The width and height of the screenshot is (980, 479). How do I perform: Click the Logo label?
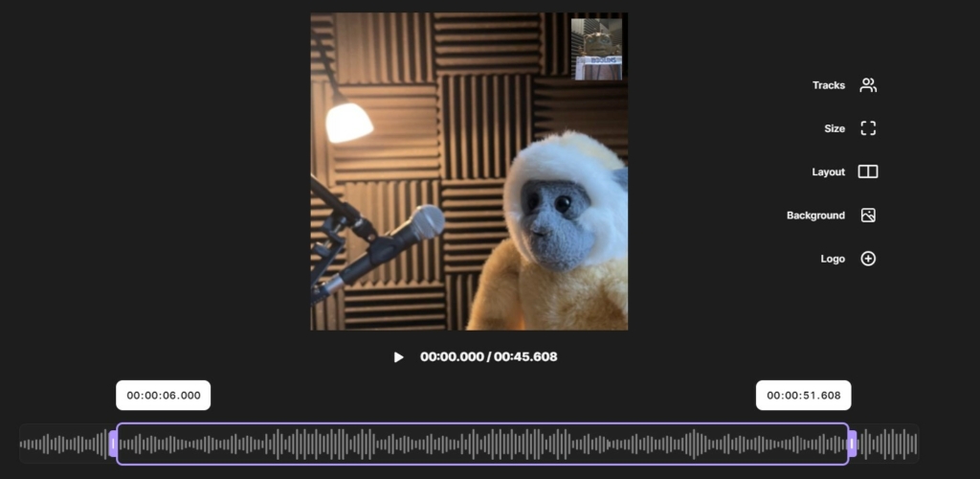point(833,259)
